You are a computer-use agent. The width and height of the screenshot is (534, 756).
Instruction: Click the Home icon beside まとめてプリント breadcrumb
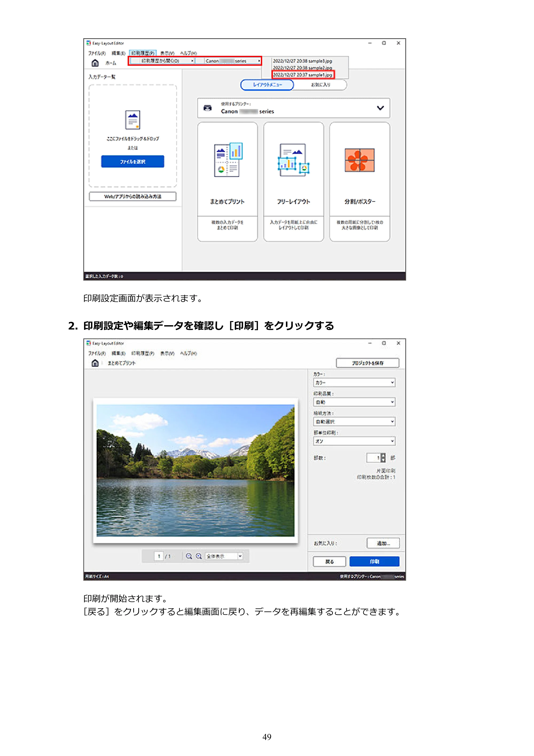[95, 363]
